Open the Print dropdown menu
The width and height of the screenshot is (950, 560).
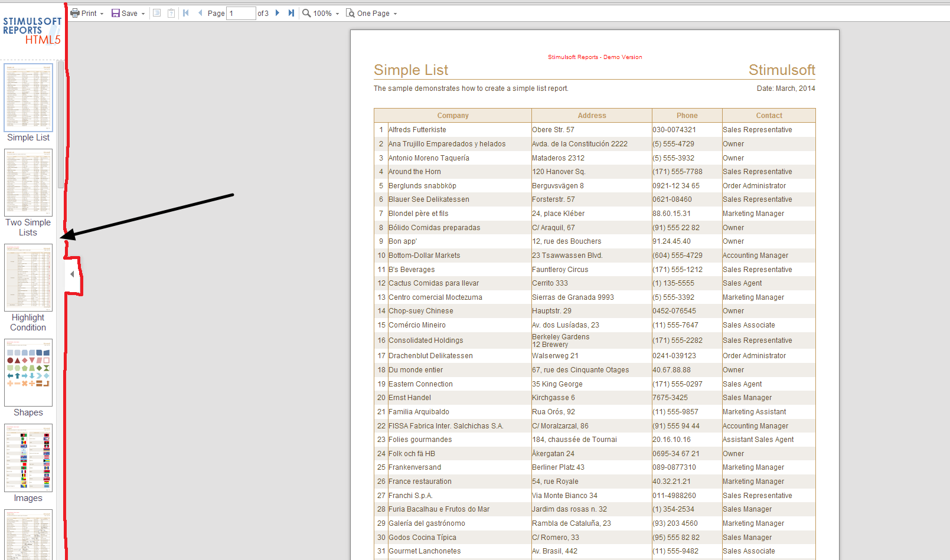coord(87,13)
